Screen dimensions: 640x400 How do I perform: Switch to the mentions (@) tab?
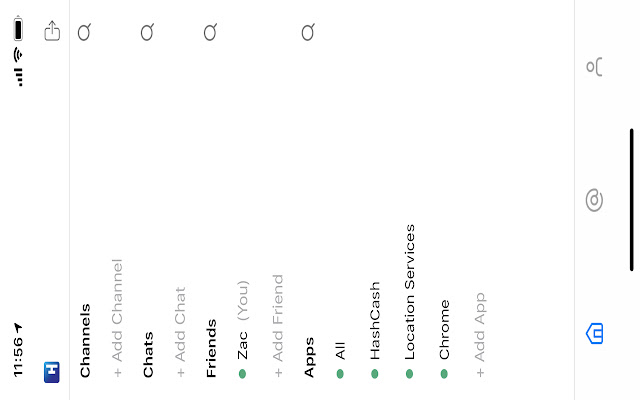594,200
